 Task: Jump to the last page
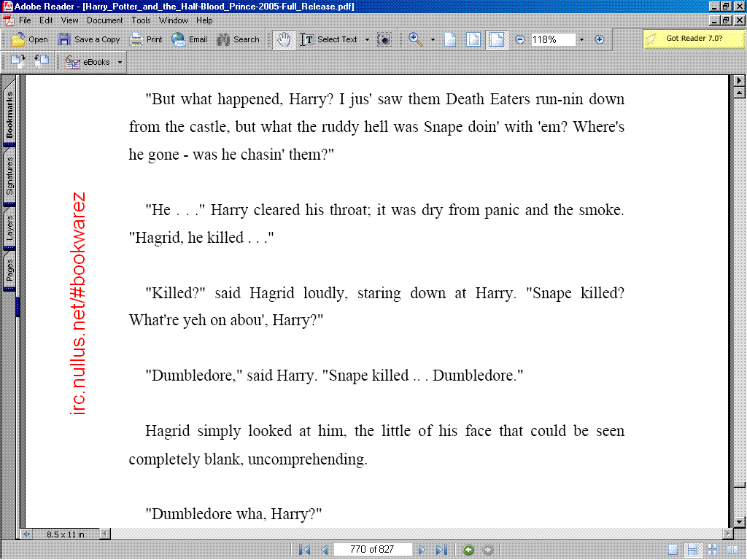441,550
